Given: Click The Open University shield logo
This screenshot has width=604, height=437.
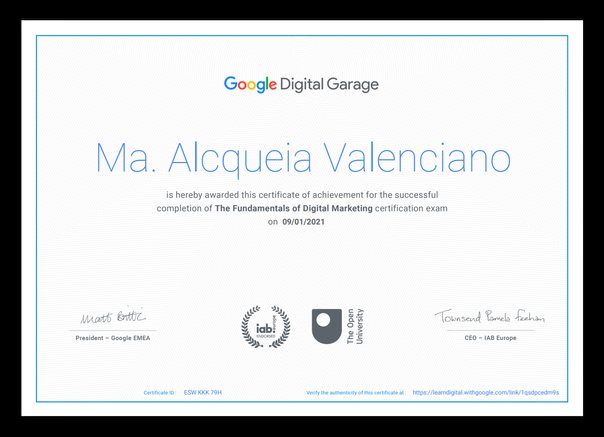Looking at the screenshot, I should (327, 326).
